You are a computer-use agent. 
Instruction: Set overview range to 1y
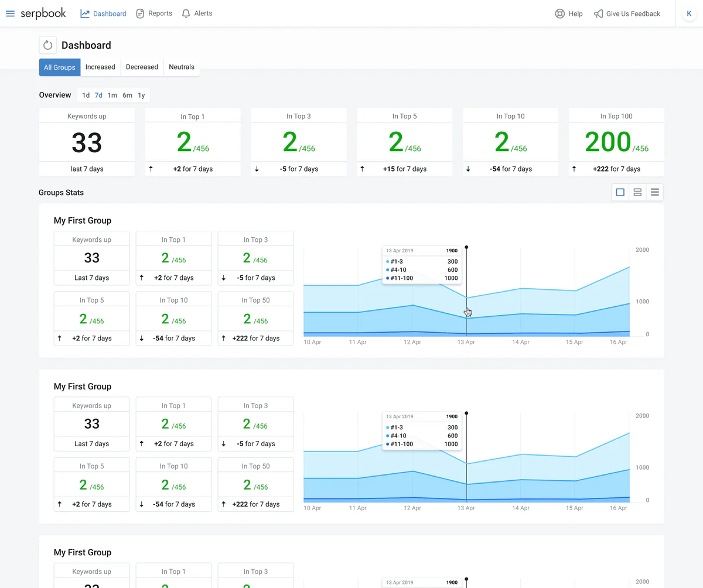141,95
